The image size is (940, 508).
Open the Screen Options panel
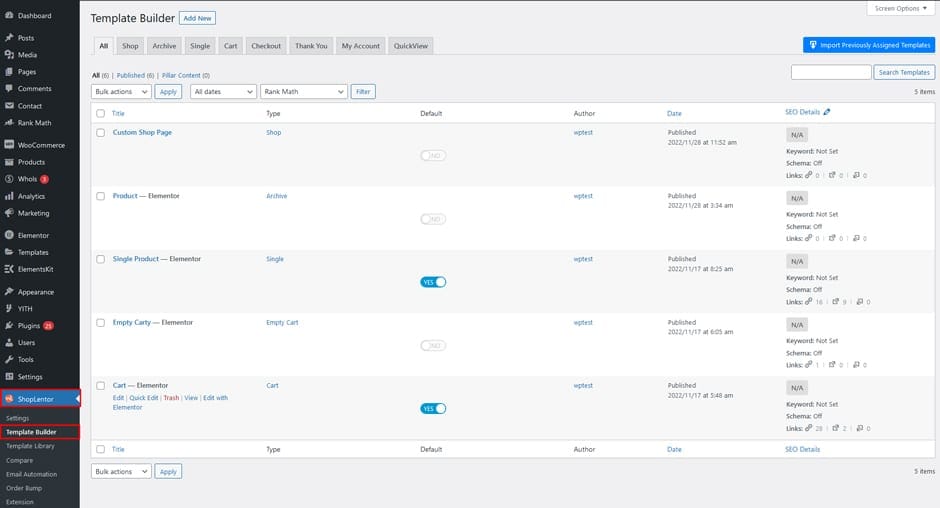(900, 8)
